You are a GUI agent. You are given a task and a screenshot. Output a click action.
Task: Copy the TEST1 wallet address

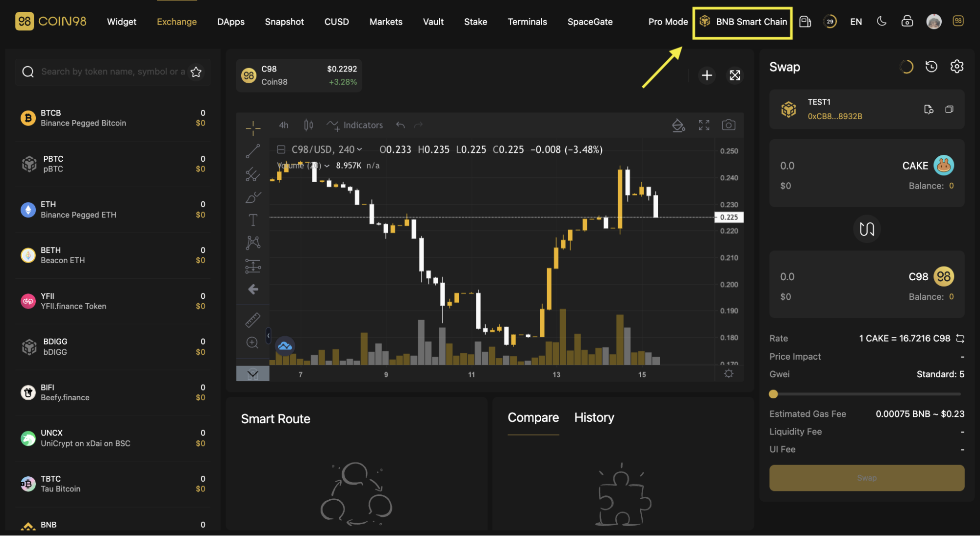949,109
